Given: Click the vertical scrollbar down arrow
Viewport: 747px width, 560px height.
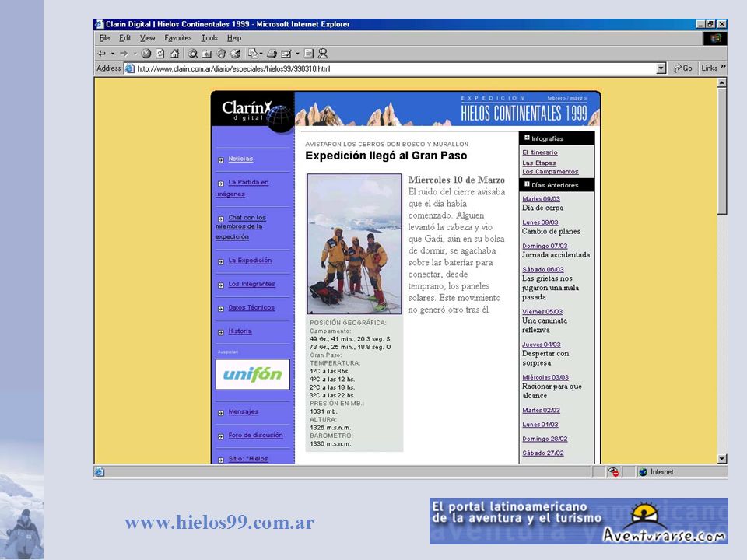Looking at the screenshot, I should click(722, 459).
